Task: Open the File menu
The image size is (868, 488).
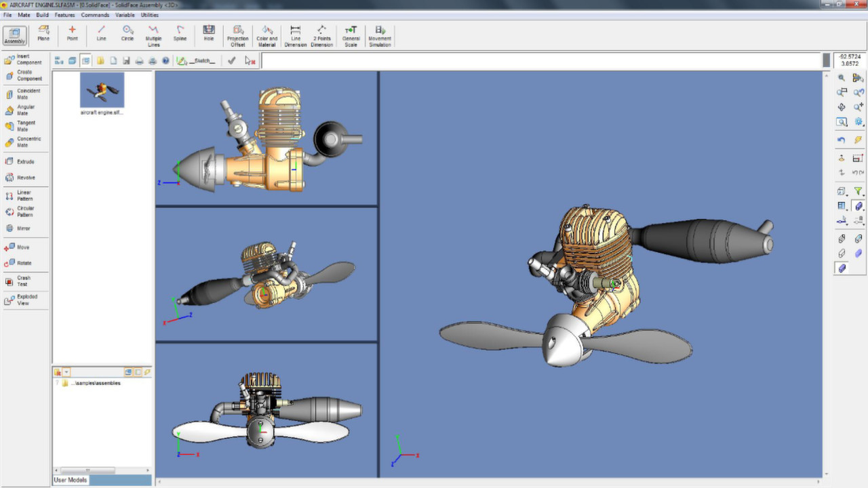Action: (7, 14)
